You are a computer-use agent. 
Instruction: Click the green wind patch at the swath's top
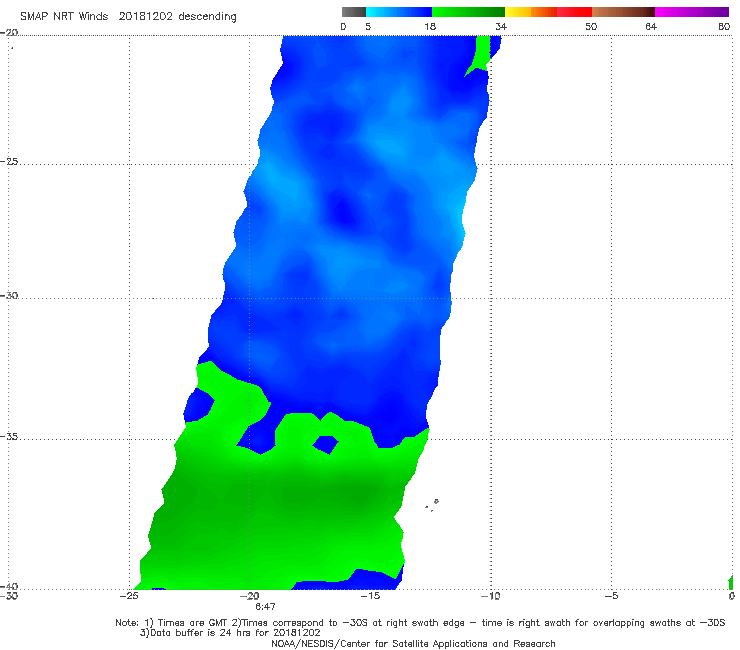(479, 54)
